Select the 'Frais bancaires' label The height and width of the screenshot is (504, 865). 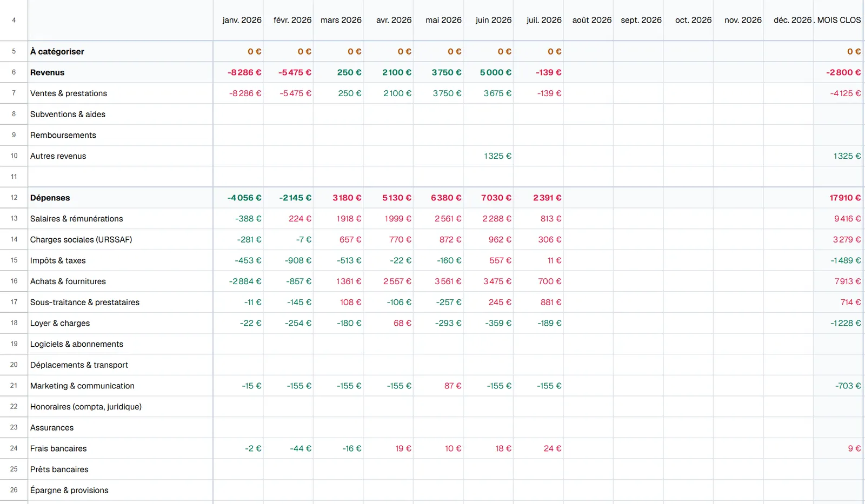(58, 448)
